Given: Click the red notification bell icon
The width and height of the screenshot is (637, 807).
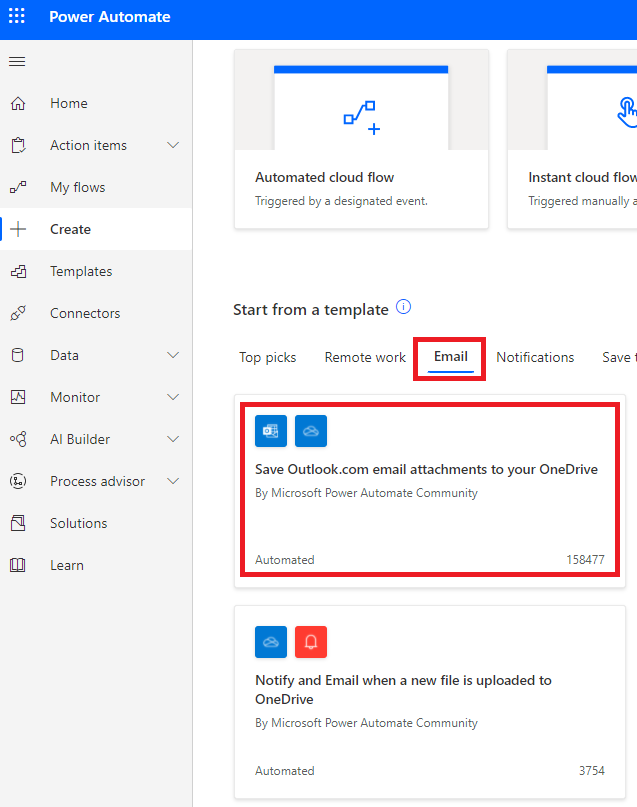Looking at the screenshot, I should (311, 642).
